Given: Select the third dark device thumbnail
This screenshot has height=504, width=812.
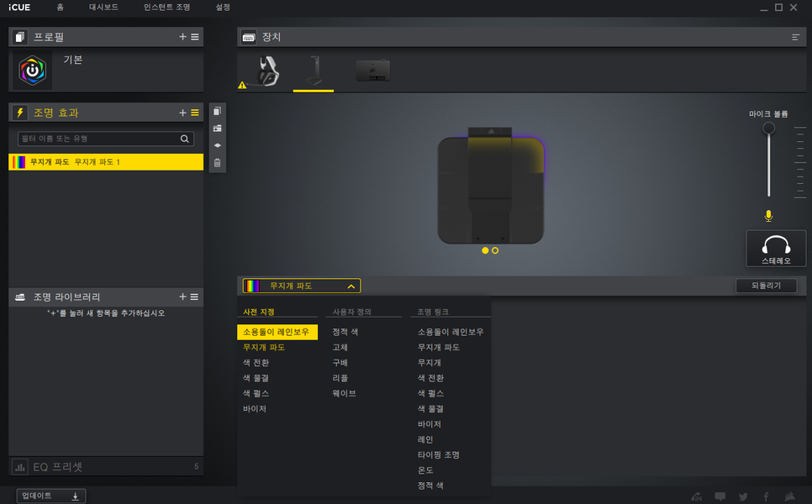Looking at the screenshot, I should click(x=373, y=71).
